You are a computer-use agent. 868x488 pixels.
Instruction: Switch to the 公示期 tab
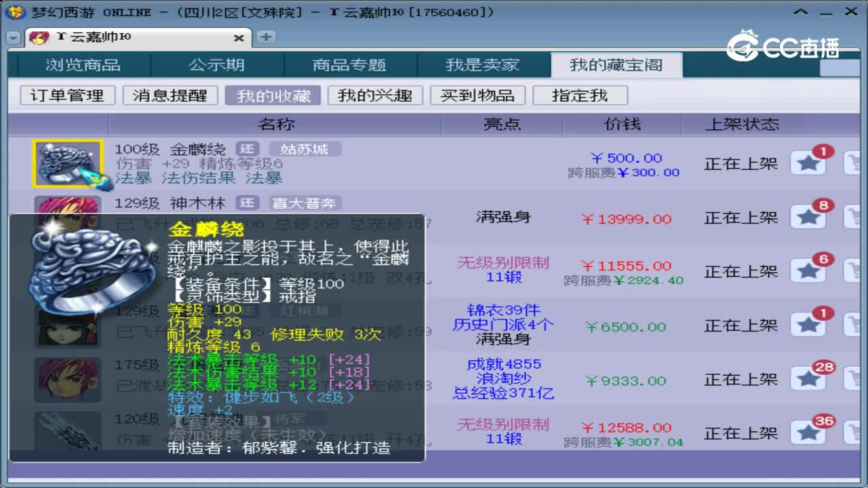216,65
